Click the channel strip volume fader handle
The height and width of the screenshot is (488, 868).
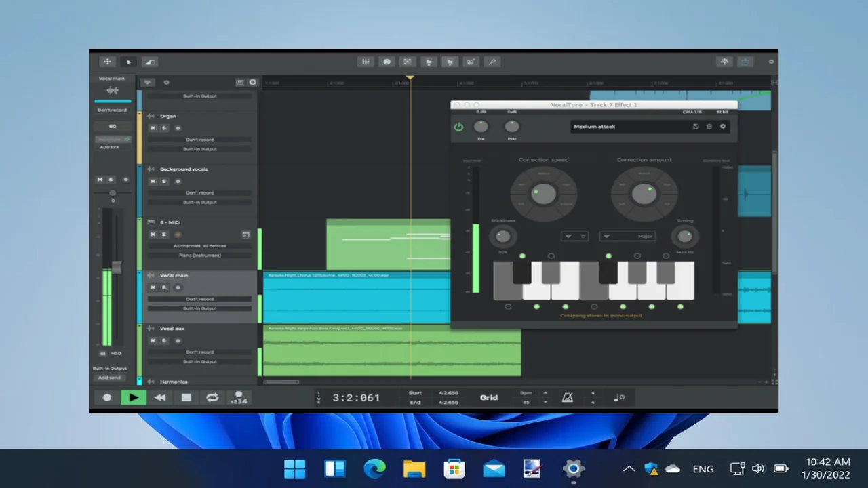click(117, 267)
